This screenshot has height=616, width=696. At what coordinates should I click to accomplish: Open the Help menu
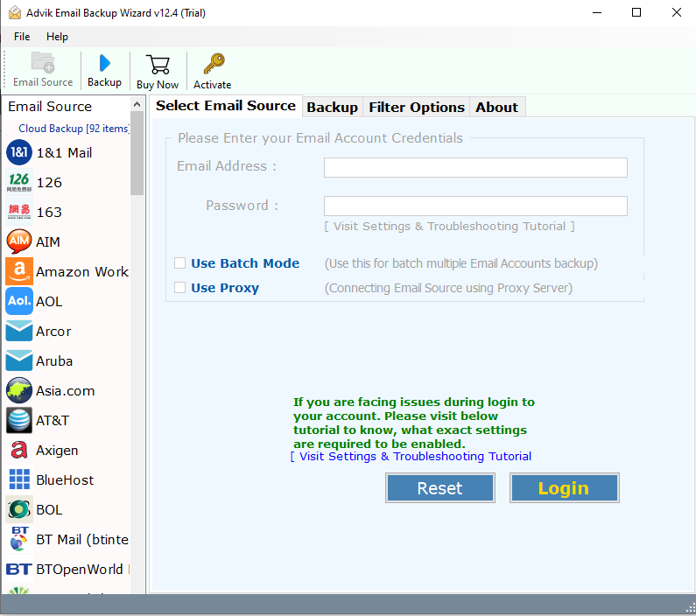(x=57, y=37)
